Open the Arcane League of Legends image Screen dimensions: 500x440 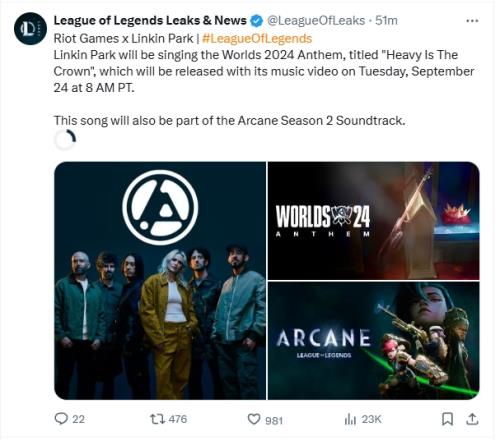coord(374,341)
